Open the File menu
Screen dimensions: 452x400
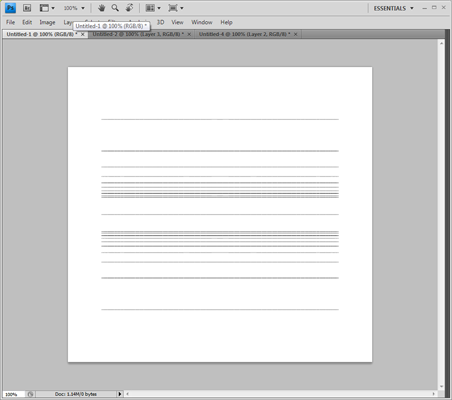coord(10,22)
